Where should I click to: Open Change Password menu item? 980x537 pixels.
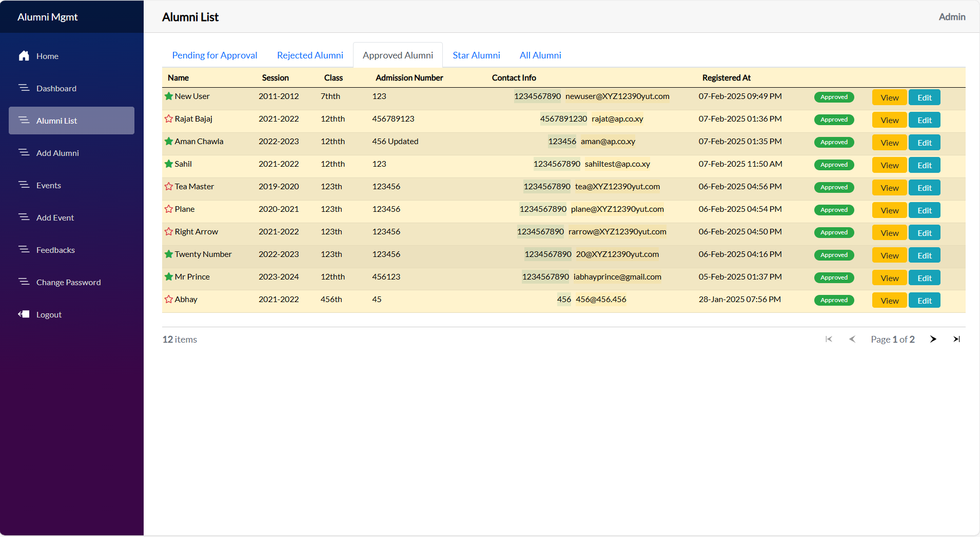point(68,282)
